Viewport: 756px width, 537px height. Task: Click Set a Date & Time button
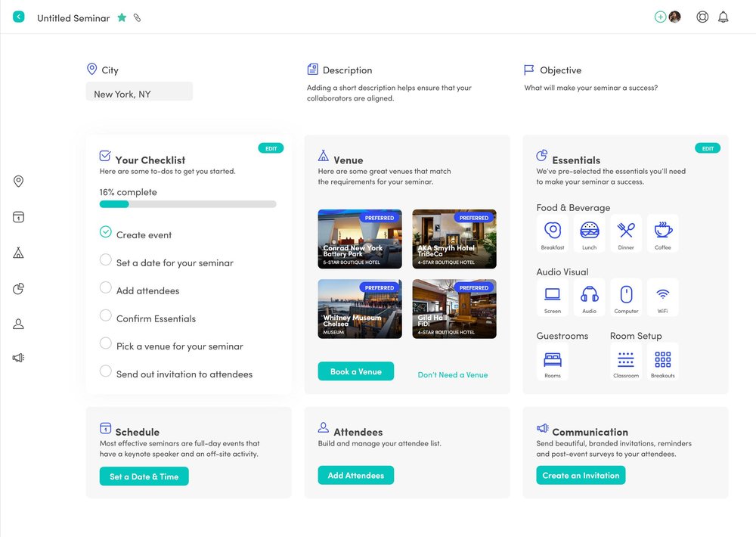coord(144,476)
